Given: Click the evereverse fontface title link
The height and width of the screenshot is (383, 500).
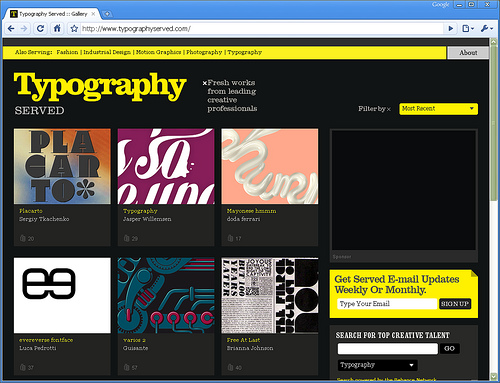Looking at the screenshot, I should pyautogui.click(x=46, y=340).
